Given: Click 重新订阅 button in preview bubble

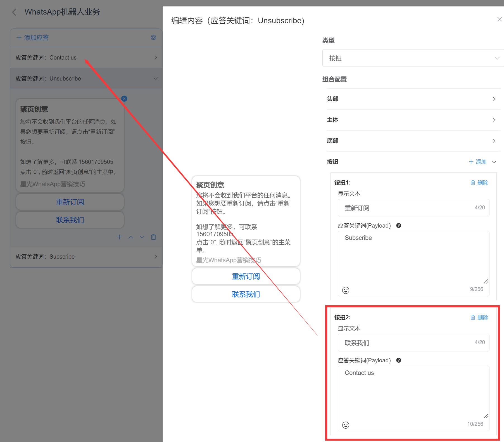Looking at the screenshot, I should pyautogui.click(x=246, y=276).
